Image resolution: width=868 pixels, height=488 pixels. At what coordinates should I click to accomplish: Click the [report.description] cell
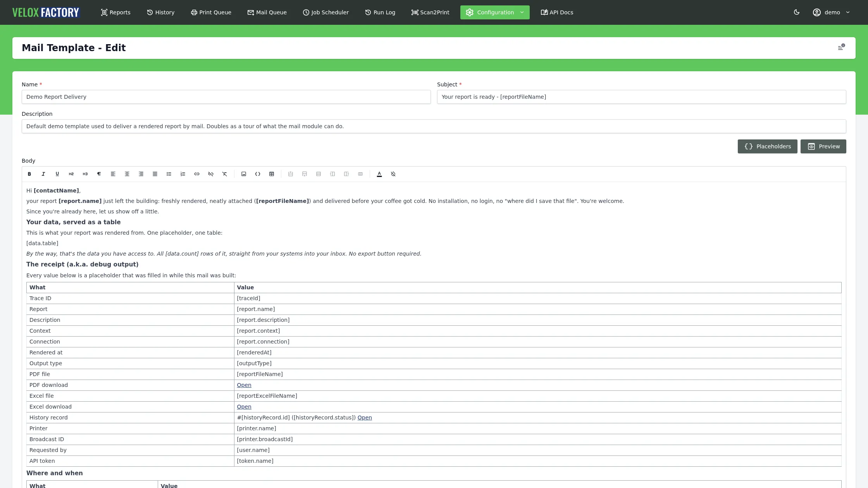coord(538,320)
